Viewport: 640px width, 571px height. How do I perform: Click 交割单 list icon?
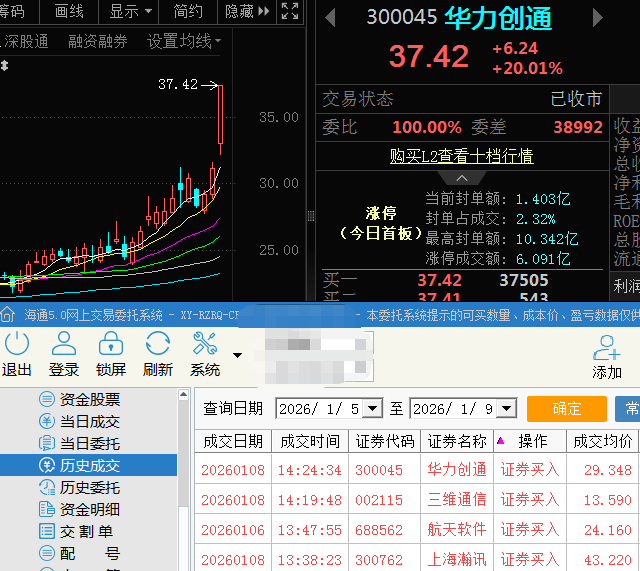click(47, 531)
